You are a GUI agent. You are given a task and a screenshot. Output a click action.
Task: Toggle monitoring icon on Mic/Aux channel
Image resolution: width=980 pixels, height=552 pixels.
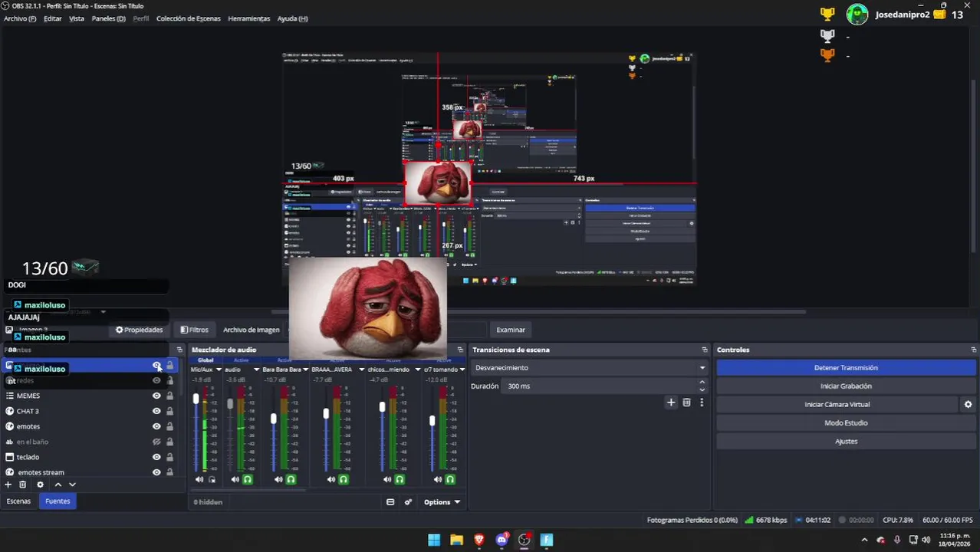coord(212,480)
